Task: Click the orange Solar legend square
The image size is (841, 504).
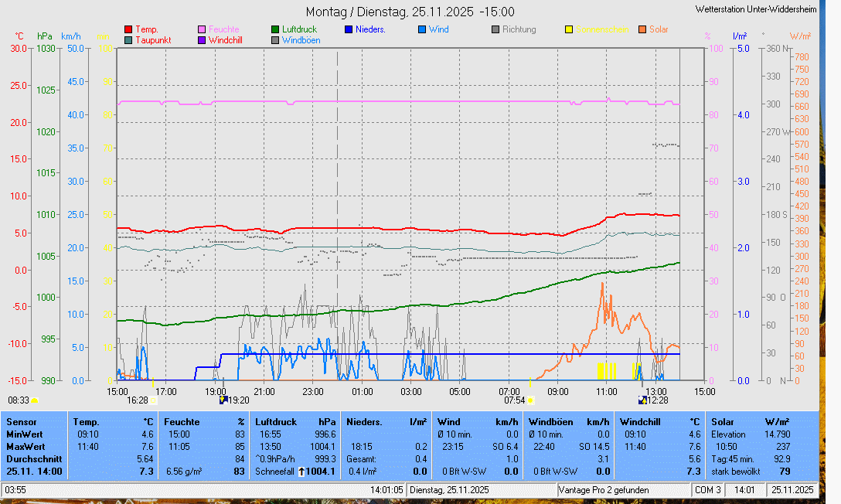Action: point(642,29)
